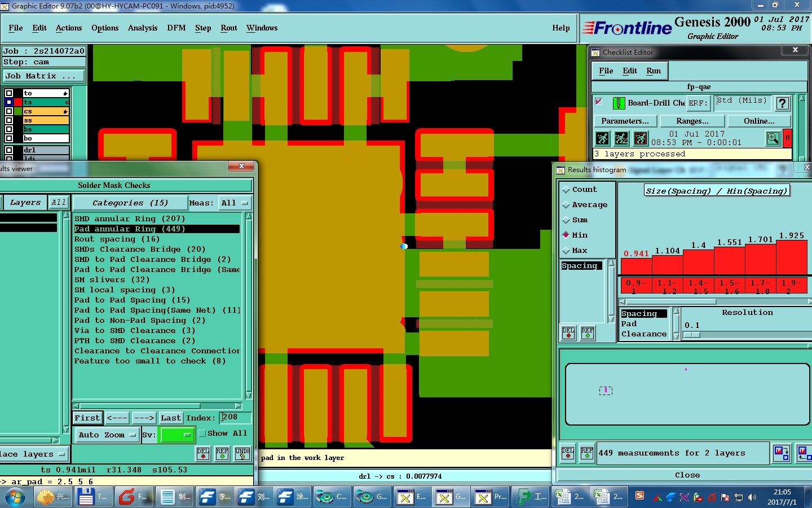This screenshot has width=812, height=508.
Task: Click the red-outlined running-man run icon
Action: click(641, 138)
